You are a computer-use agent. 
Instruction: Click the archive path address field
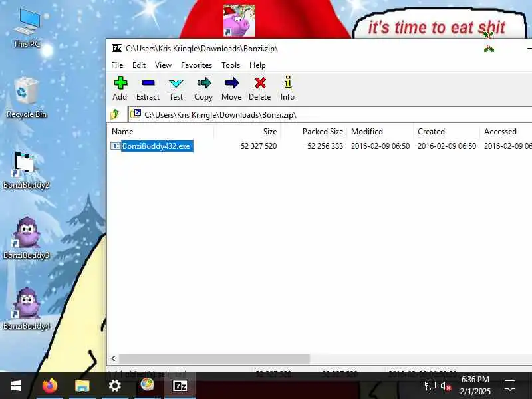point(330,114)
